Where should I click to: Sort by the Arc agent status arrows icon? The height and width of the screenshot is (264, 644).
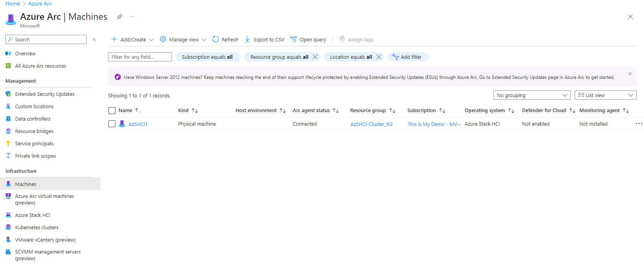[x=336, y=111]
